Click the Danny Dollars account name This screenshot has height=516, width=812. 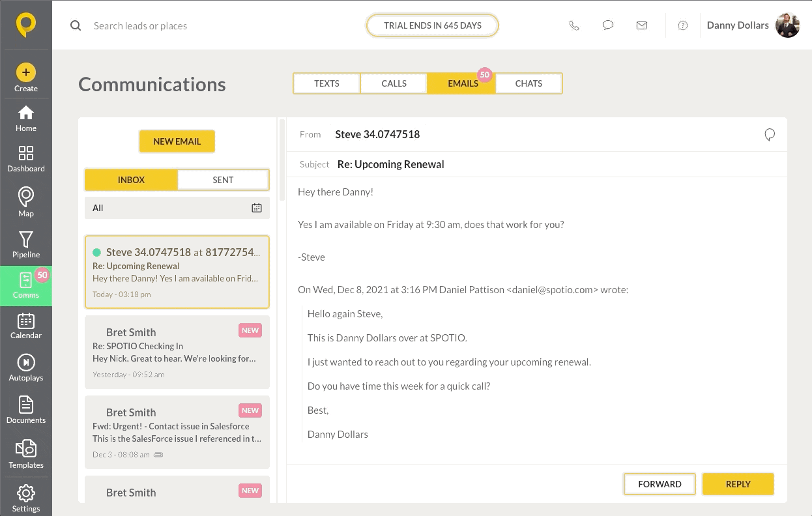coord(738,25)
